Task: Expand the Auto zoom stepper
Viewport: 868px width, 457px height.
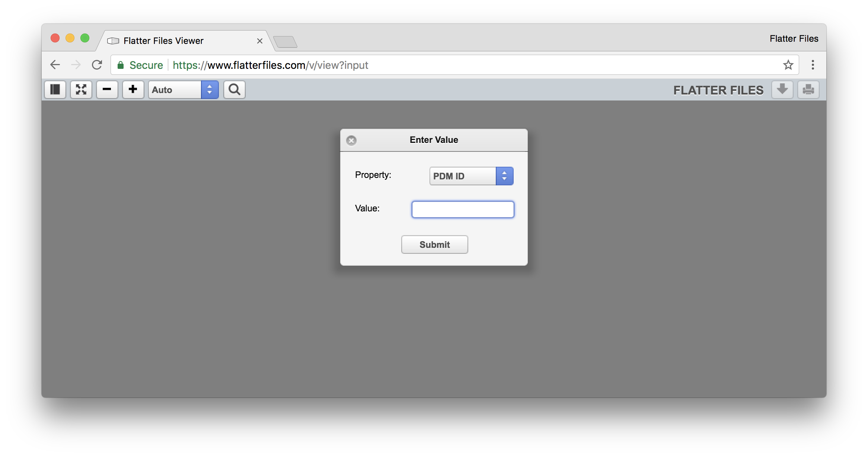Action: (x=210, y=90)
